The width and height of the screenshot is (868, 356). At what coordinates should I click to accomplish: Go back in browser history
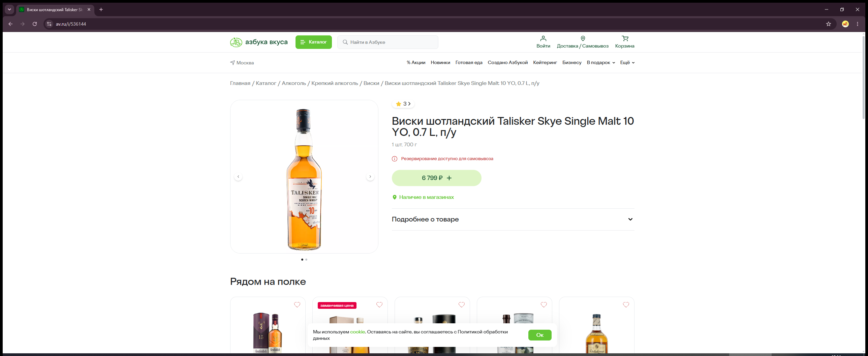tap(10, 24)
